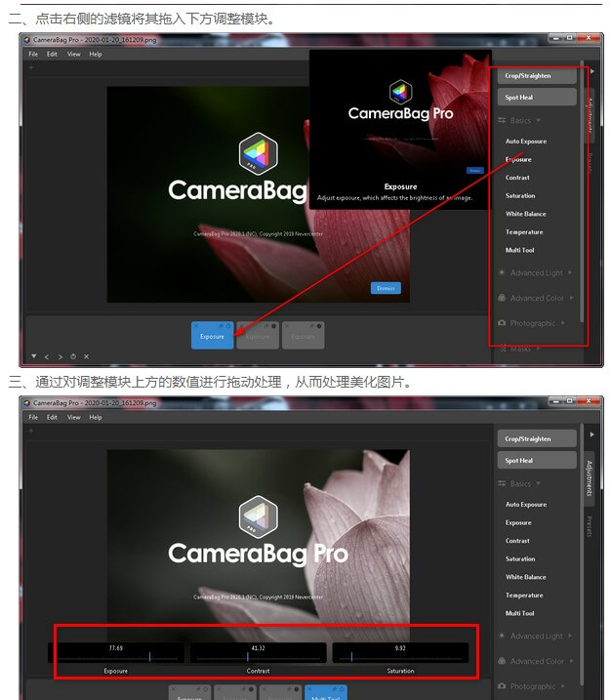Click the Saturation slider showing 9.92
Image resolution: width=612 pixels, height=700 pixels.
(400, 653)
